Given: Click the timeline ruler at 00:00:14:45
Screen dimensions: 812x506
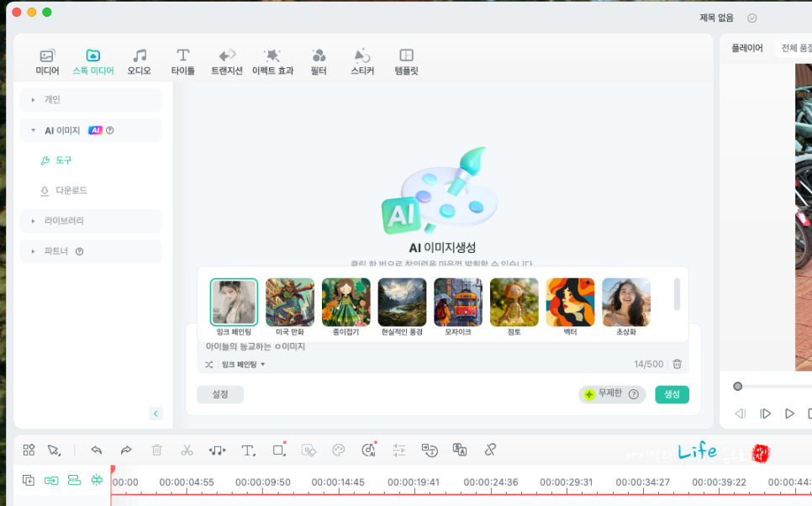Looking at the screenshot, I should click(x=338, y=482).
